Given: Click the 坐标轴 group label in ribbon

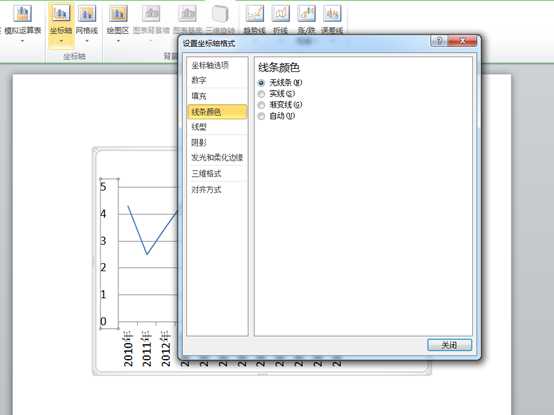Looking at the screenshot, I should point(74,57).
